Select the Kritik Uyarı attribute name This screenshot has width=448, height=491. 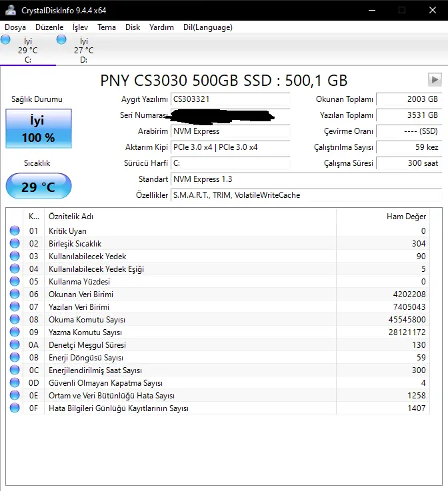point(68,231)
